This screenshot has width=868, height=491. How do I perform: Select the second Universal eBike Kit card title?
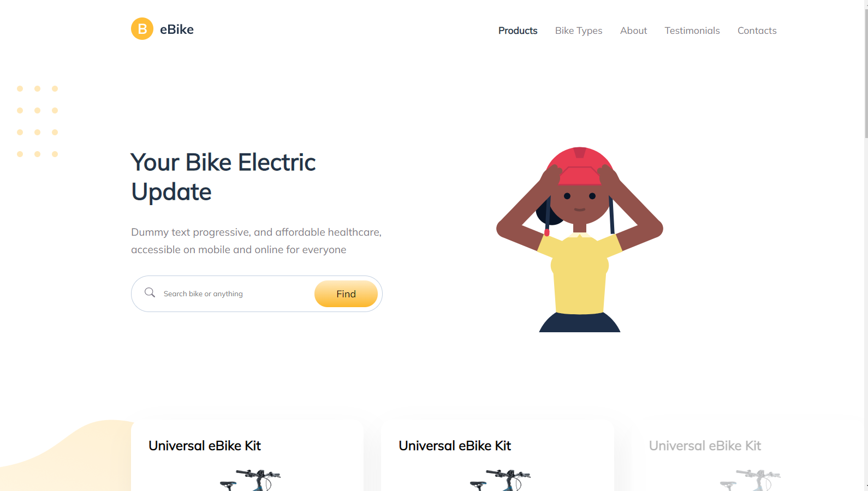click(x=455, y=446)
